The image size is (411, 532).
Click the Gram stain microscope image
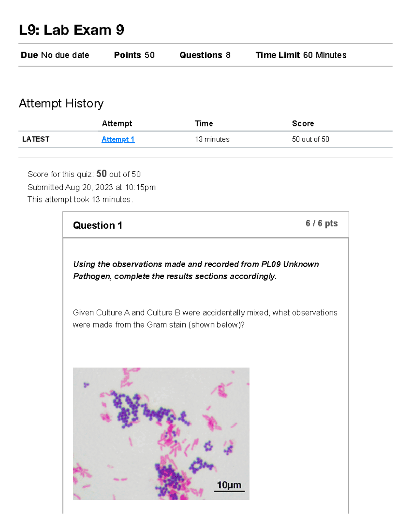161,433
